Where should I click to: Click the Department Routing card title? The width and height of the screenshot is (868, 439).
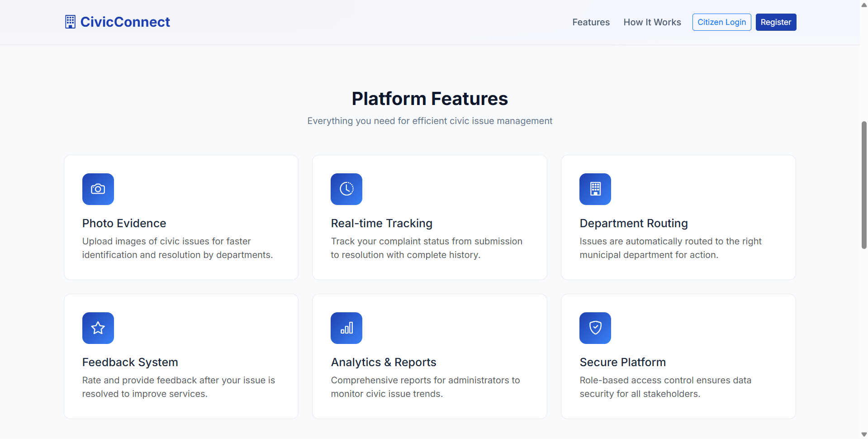[634, 223]
